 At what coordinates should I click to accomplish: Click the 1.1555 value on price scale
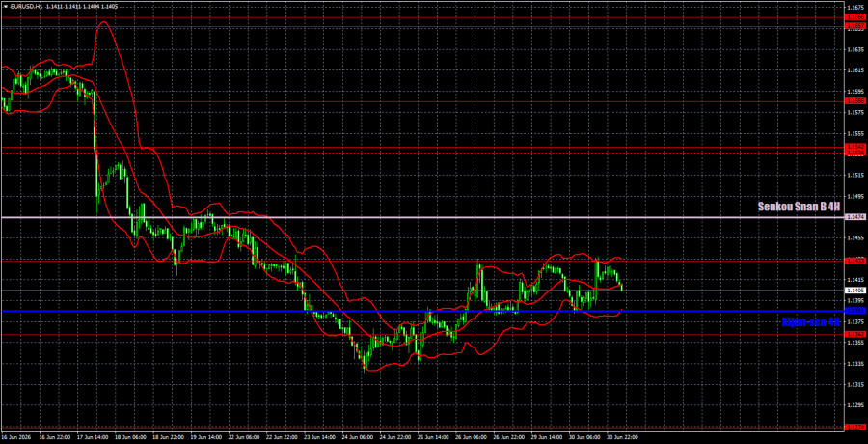coord(855,133)
